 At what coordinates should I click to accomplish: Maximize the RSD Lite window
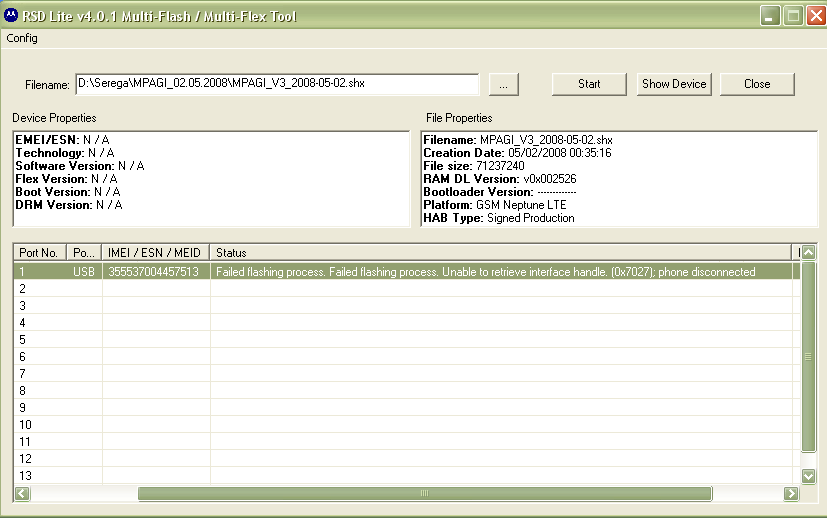pos(793,16)
